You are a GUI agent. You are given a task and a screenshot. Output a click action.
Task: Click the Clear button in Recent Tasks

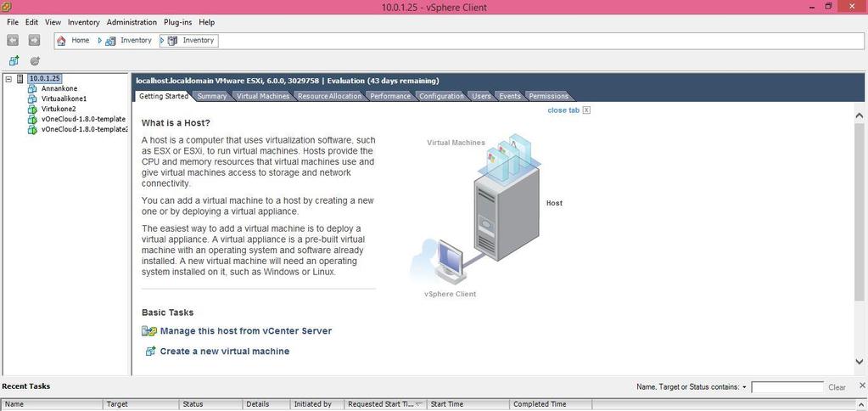837,387
